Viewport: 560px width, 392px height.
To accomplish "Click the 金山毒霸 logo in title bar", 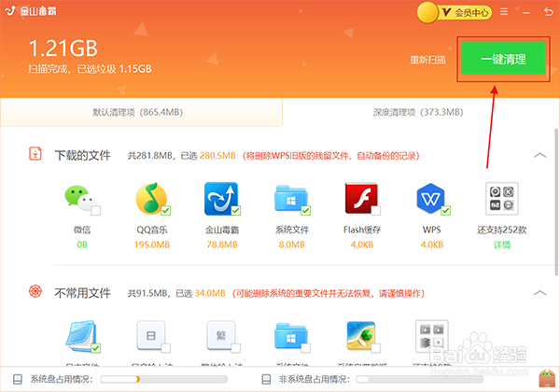I will point(31,11).
